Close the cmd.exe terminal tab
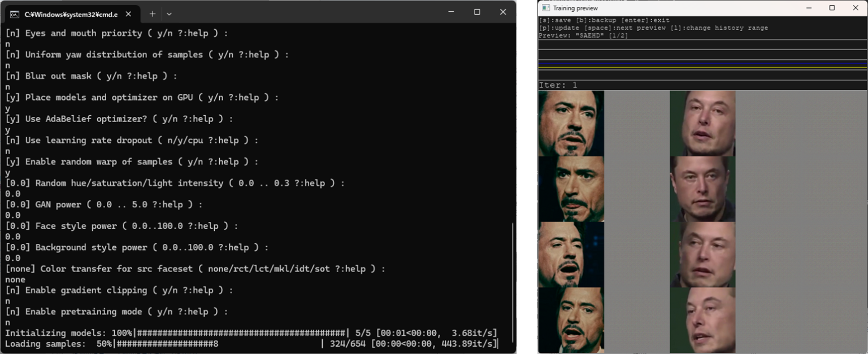Image resolution: width=868 pixels, height=354 pixels. 127,14
